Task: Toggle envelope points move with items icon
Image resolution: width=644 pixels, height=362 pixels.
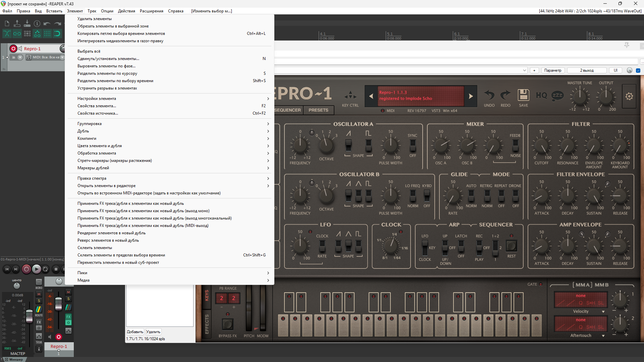Action: [37, 34]
